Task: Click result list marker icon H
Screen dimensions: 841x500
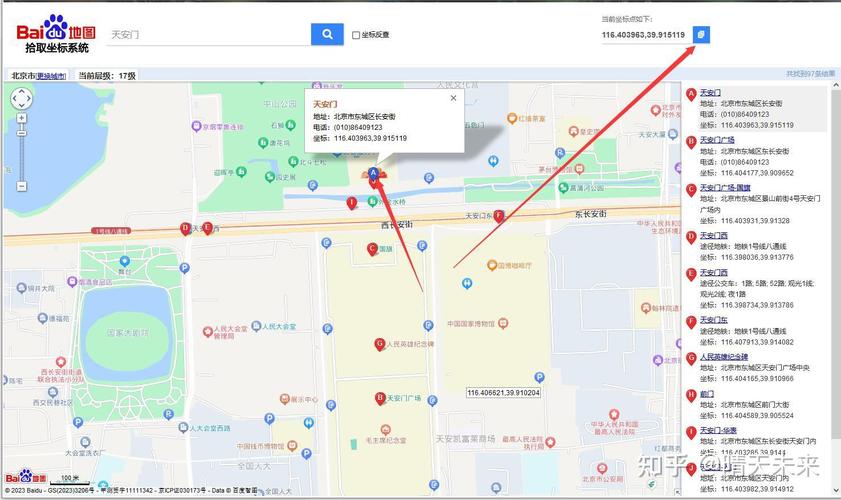Action: (x=691, y=396)
